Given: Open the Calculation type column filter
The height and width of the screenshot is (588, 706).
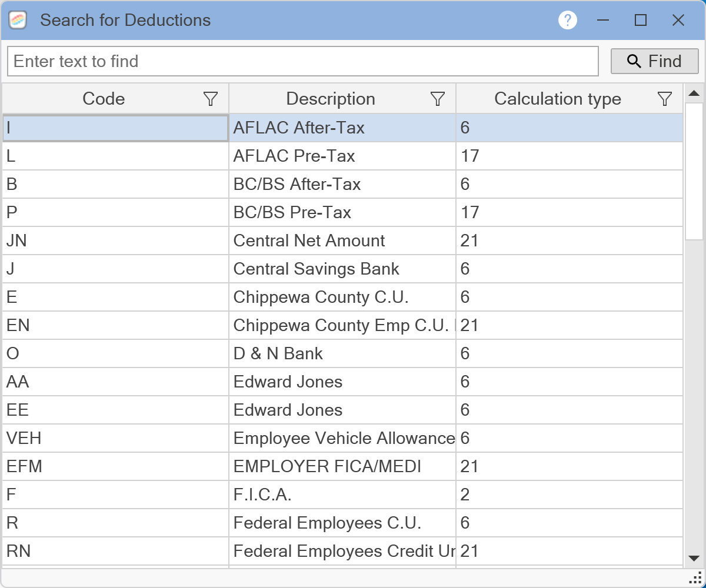Looking at the screenshot, I should [x=665, y=99].
